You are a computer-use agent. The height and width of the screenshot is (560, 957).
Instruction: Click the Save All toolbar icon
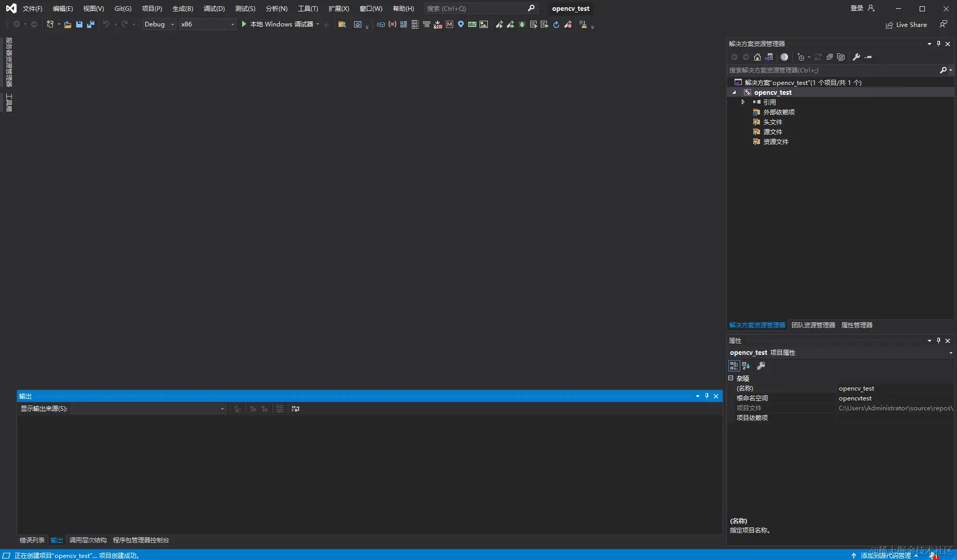coord(91,24)
